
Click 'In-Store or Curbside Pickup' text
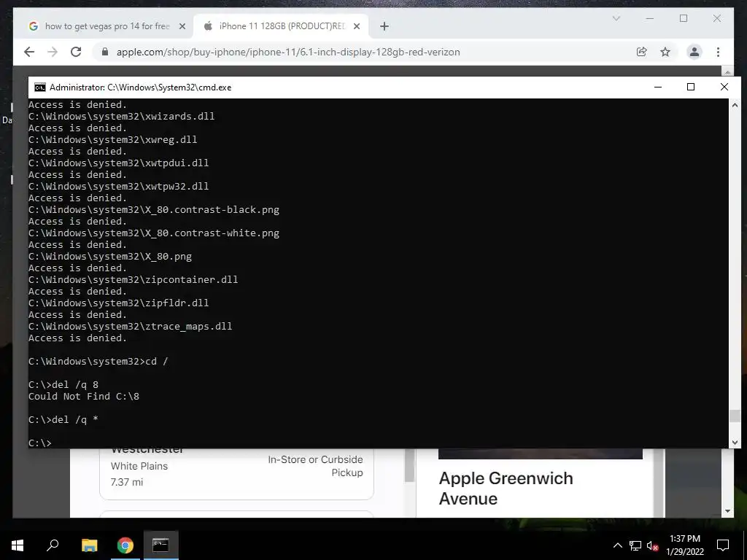315,466
